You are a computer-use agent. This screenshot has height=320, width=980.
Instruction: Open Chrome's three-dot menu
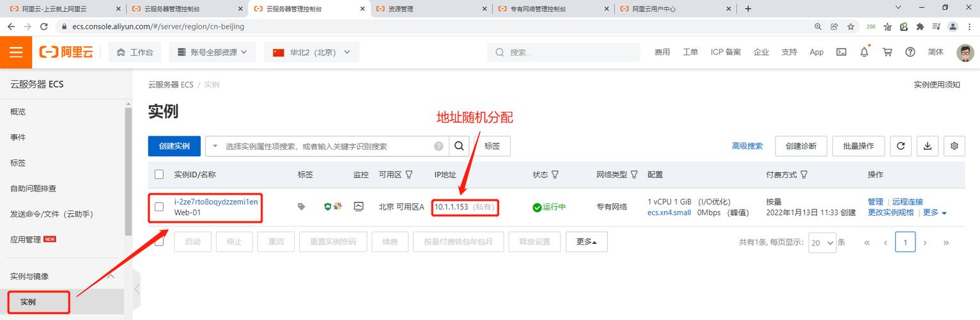(969, 27)
